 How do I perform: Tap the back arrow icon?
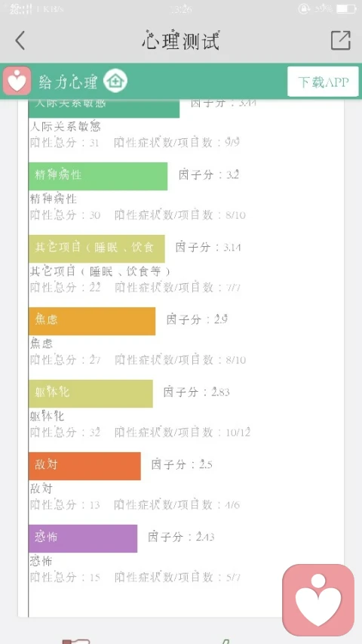pyautogui.click(x=20, y=40)
